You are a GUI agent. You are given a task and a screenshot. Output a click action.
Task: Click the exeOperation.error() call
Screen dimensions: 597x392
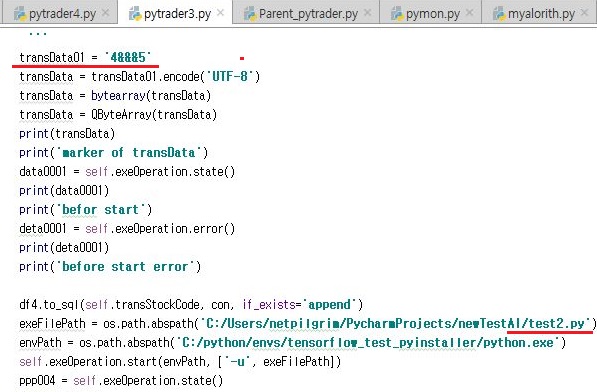pos(175,229)
